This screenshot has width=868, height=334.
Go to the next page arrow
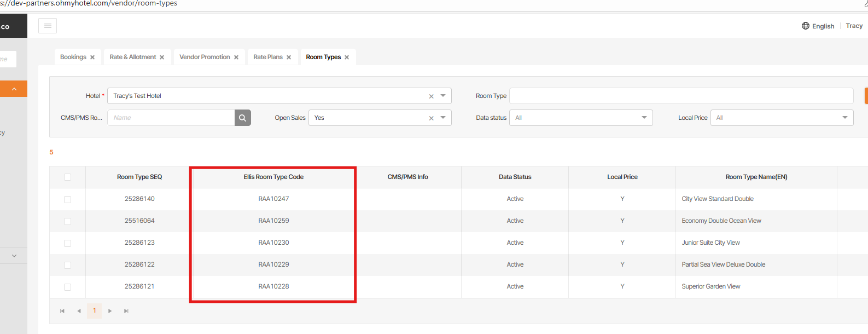click(110, 311)
